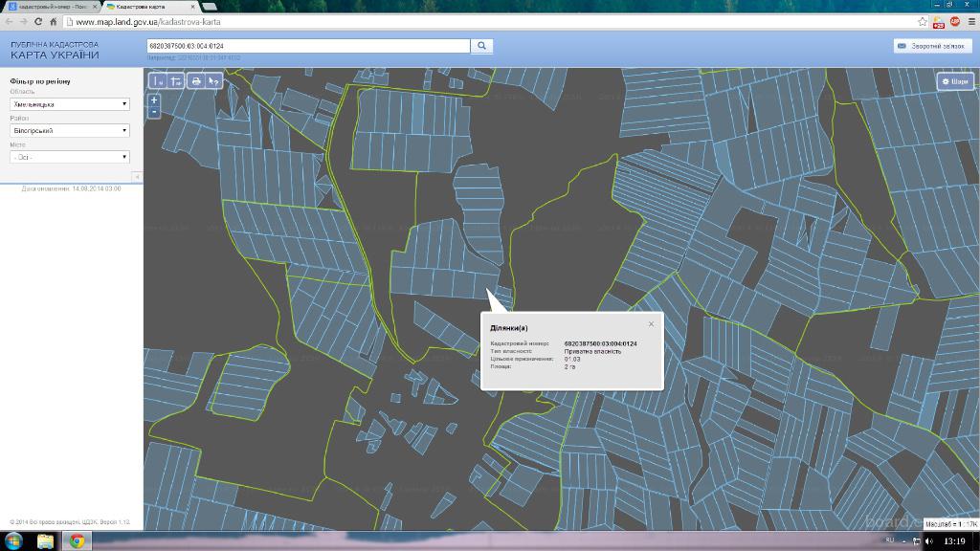
Task: Zoom in the map with plus button
Action: pos(154,99)
